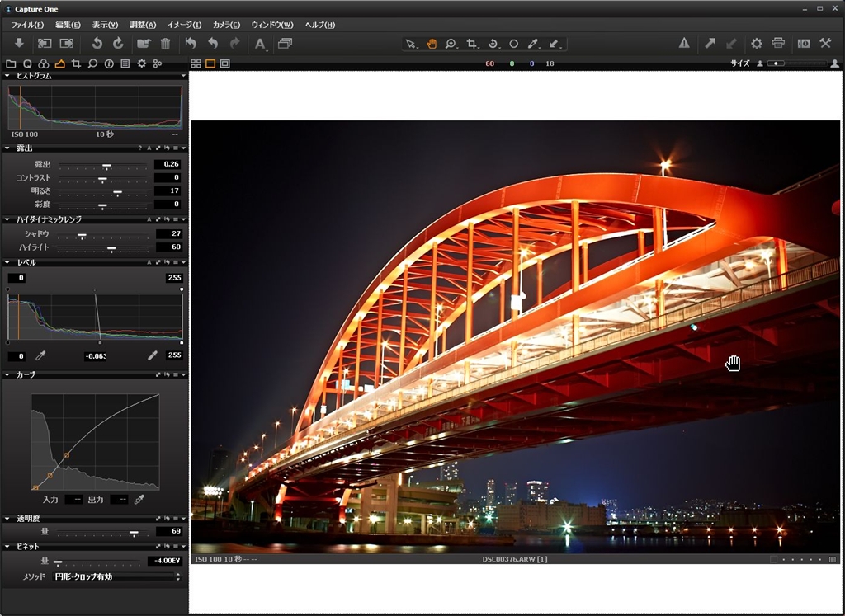The height and width of the screenshot is (616, 845).
Task: Select the white balance eyedropper tool
Action: (533, 44)
